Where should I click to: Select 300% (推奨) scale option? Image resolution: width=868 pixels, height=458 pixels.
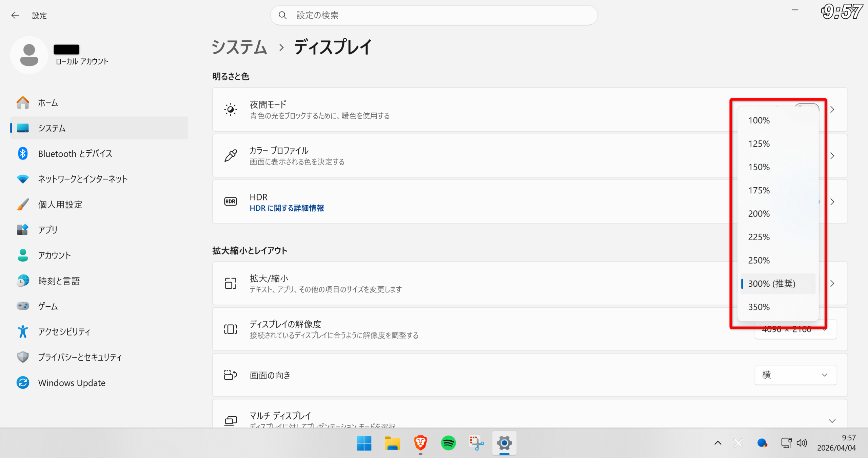click(x=771, y=284)
